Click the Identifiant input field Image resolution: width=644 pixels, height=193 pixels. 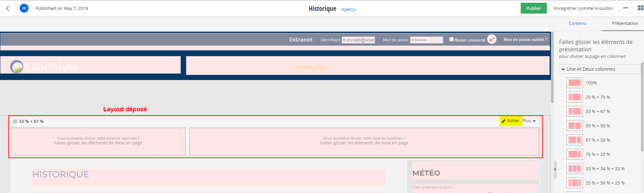(358, 40)
